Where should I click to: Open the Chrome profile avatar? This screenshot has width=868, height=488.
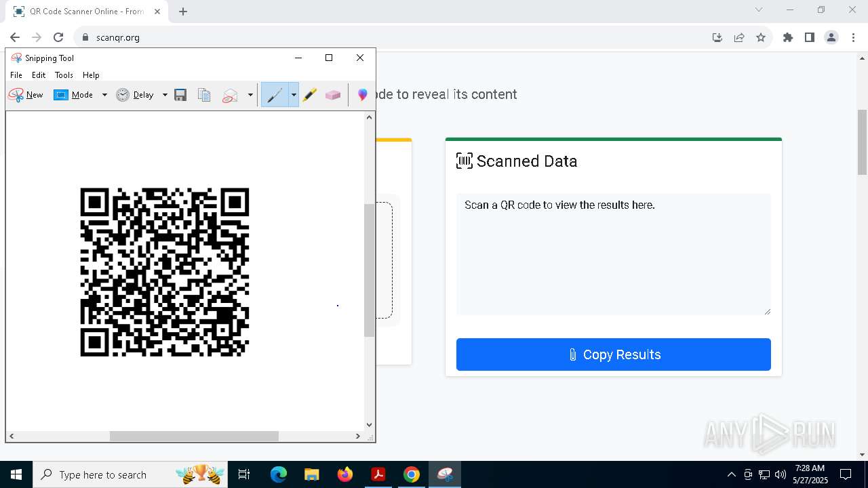click(831, 37)
